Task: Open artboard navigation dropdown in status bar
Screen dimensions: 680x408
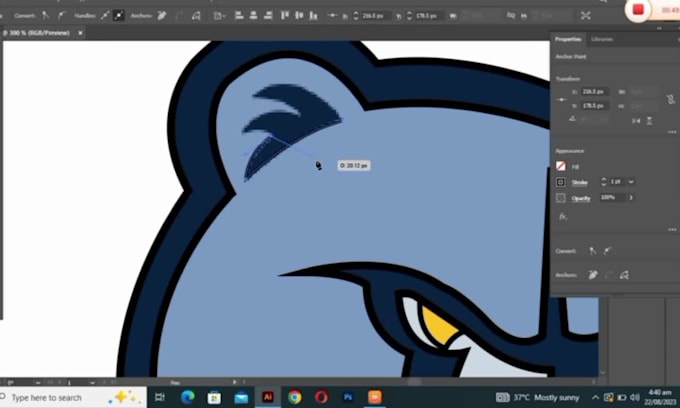Action: (92, 382)
